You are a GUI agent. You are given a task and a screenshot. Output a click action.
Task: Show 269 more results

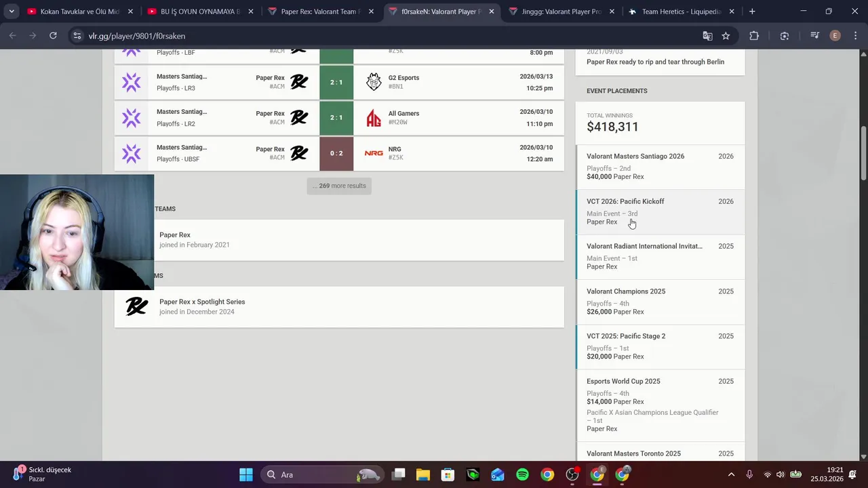point(339,186)
